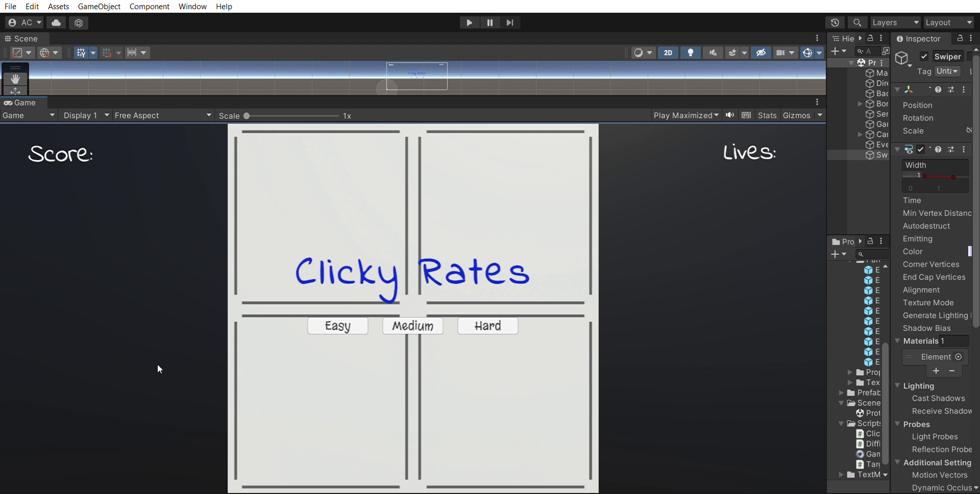Toggle Scene effects layers icon
Viewport: 980px width, 494px height.
(x=732, y=53)
